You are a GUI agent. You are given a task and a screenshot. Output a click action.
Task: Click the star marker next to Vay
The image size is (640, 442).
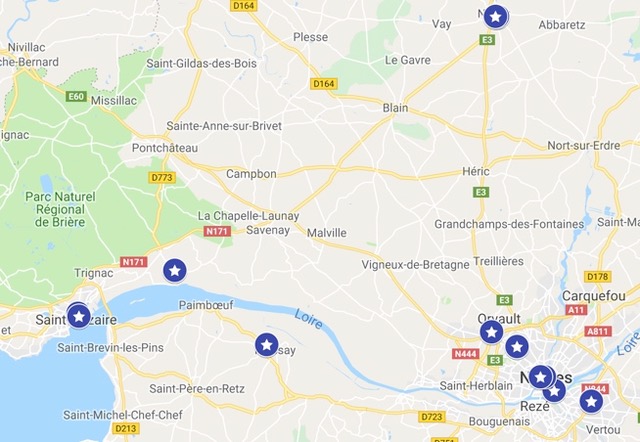tap(496, 17)
